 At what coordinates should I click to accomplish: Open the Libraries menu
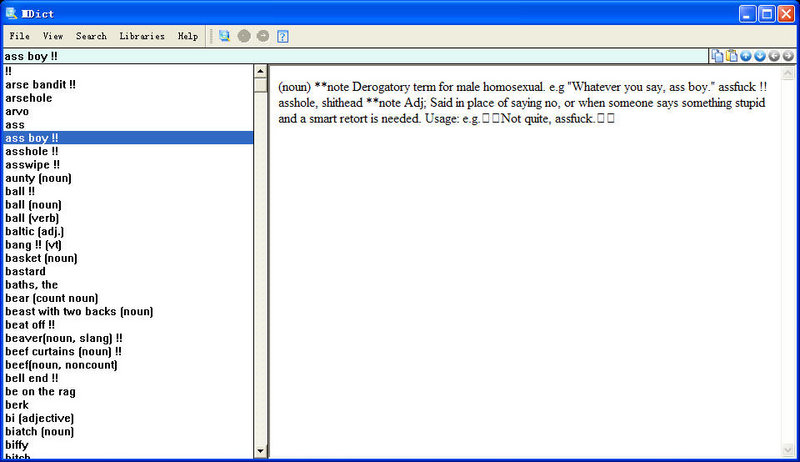tap(142, 36)
